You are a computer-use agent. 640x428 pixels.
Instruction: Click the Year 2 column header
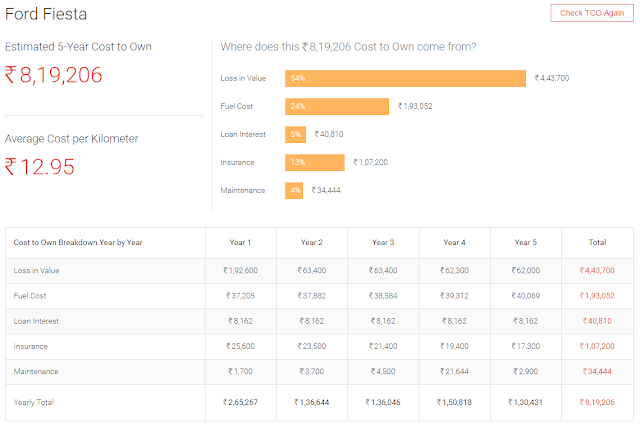pos(312,242)
